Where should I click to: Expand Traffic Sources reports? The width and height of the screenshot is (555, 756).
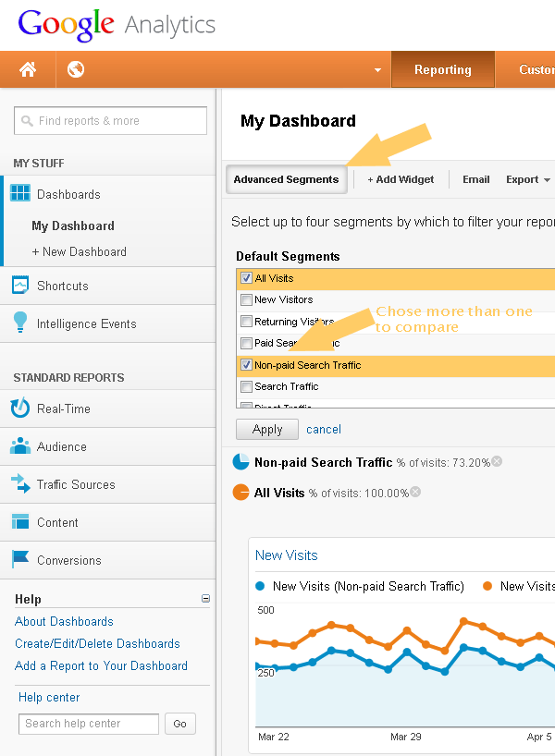76,484
